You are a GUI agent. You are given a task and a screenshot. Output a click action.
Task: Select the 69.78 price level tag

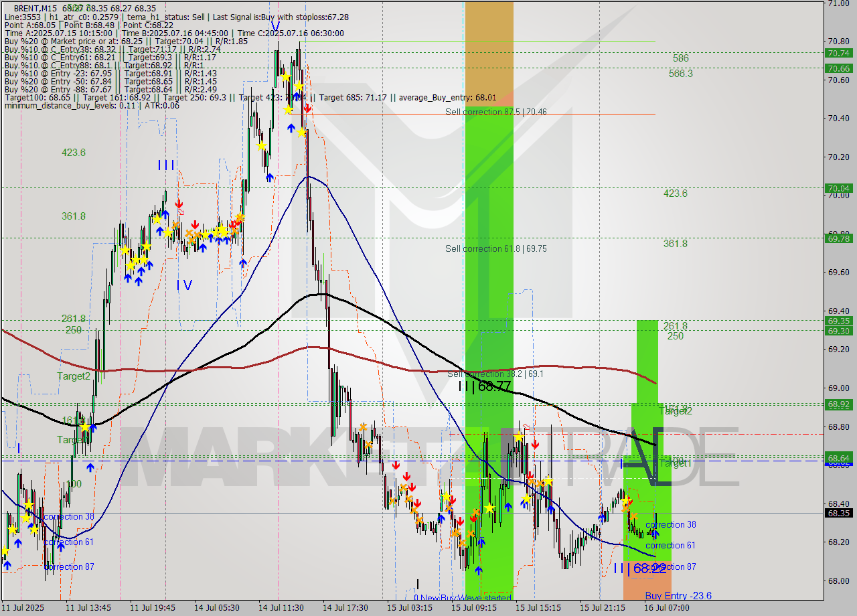(838, 238)
